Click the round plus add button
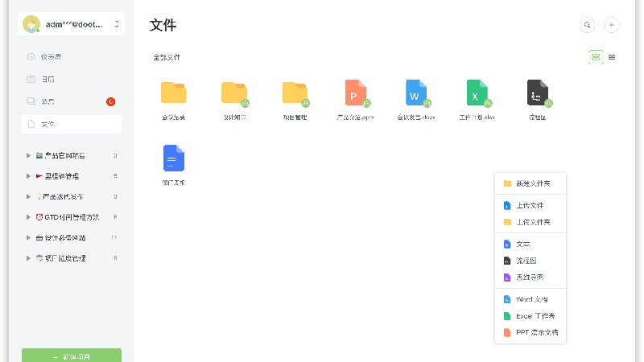This screenshot has height=362, width=644. pyautogui.click(x=611, y=25)
